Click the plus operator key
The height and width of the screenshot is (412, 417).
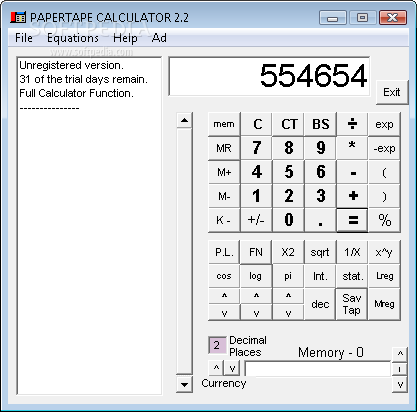coord(352,196)
